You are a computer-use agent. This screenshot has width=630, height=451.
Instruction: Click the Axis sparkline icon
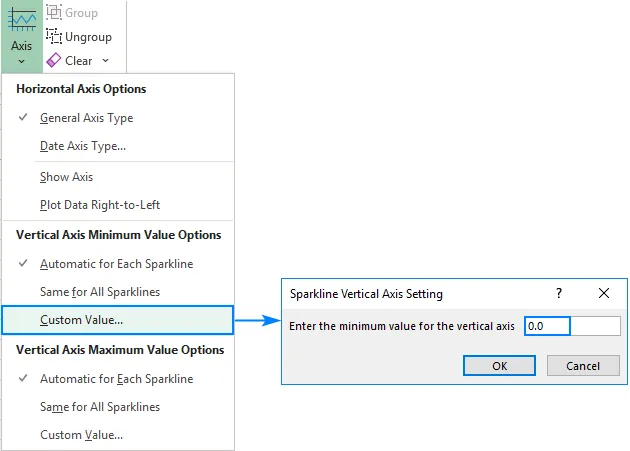pos(22,20)
